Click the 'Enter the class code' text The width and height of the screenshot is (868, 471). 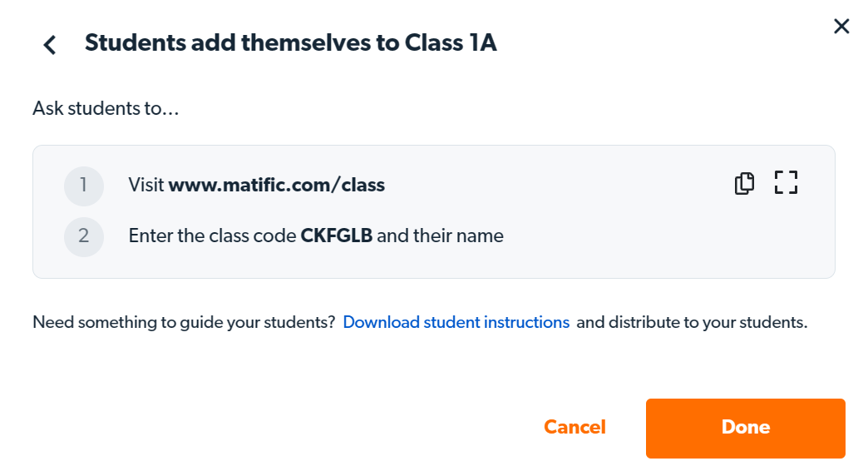(212, 236)
